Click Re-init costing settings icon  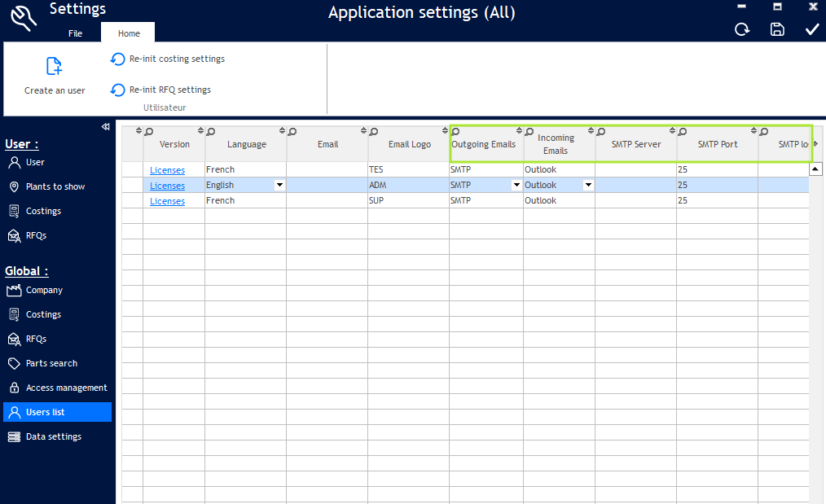(x=118, y=59)
